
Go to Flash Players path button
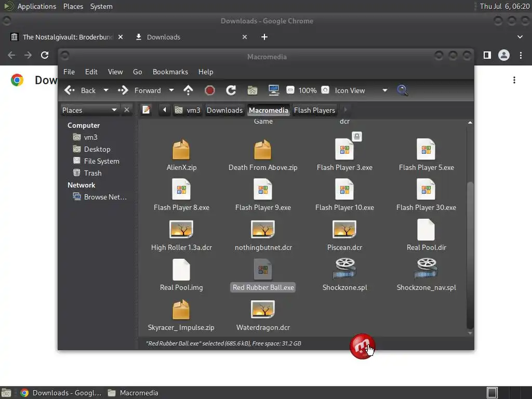[x=314, y=110]
